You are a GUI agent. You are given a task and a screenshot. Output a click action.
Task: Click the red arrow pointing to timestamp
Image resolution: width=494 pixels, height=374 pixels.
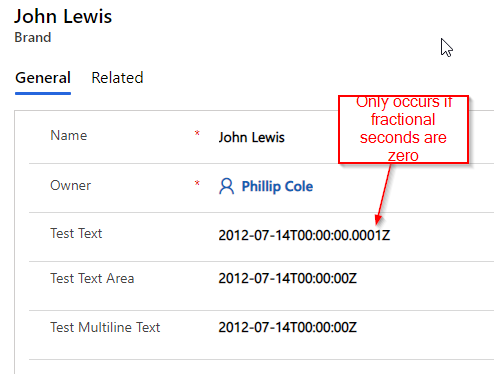[x=383, y=194]
